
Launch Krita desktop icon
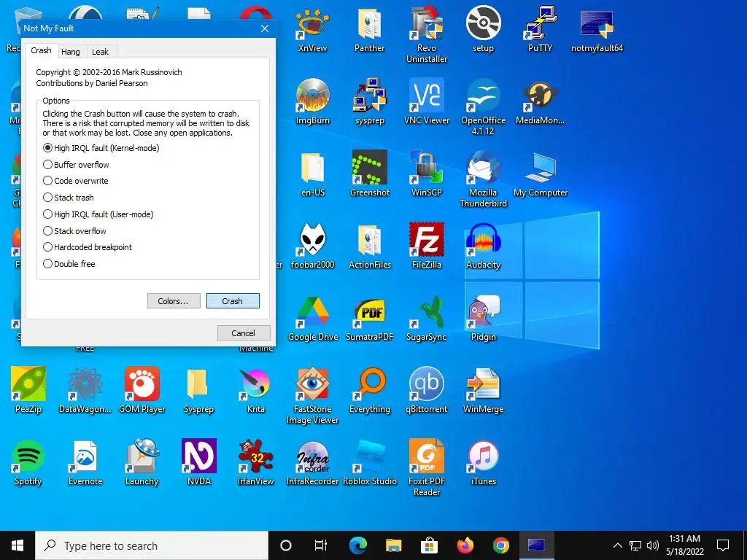coord(256,391)
